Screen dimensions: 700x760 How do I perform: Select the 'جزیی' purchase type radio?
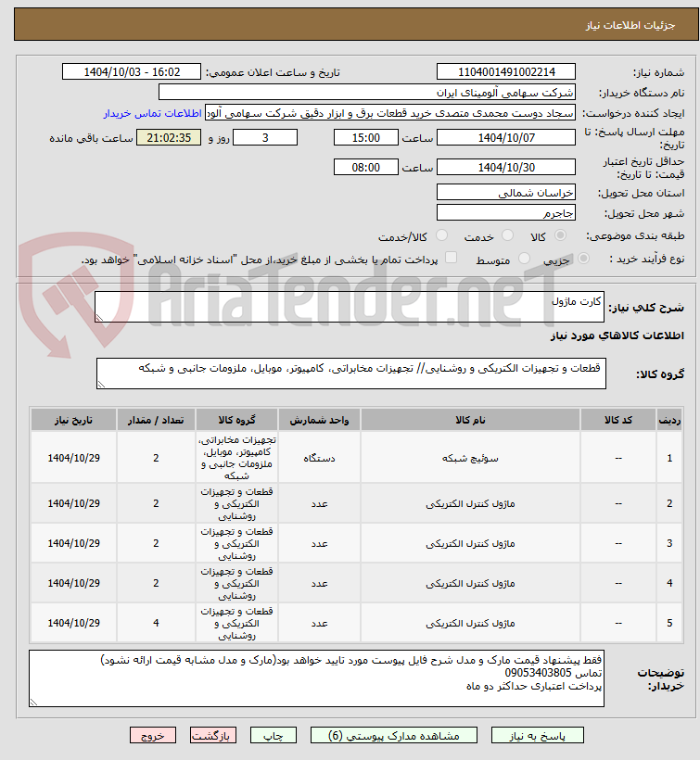[x=583, y=259]
